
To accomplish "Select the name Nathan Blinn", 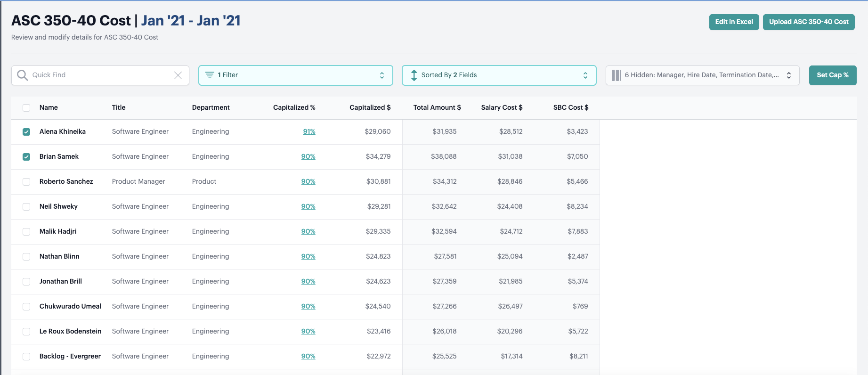I will point(59,256).
